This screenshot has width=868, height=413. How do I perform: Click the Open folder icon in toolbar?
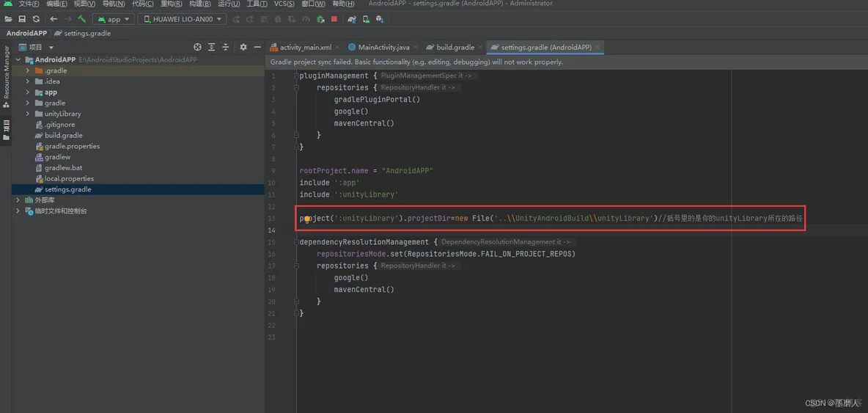[x=8, y=19]
